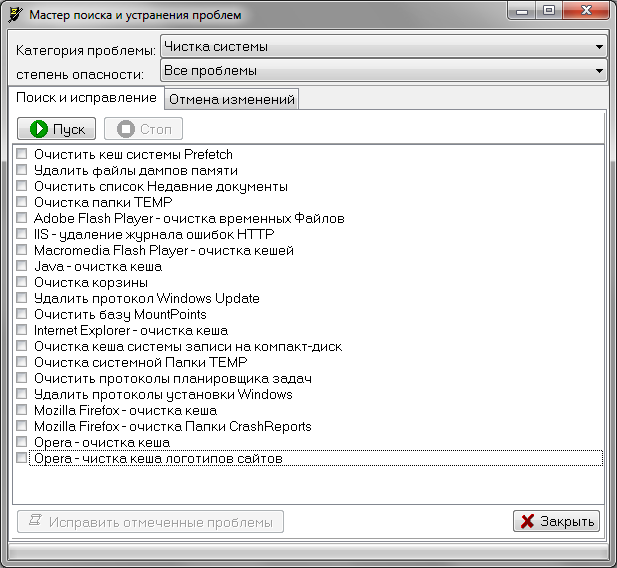Check Очистка корзины option
This screenshot has width=617, height=568.
click(x=22, y=281)
